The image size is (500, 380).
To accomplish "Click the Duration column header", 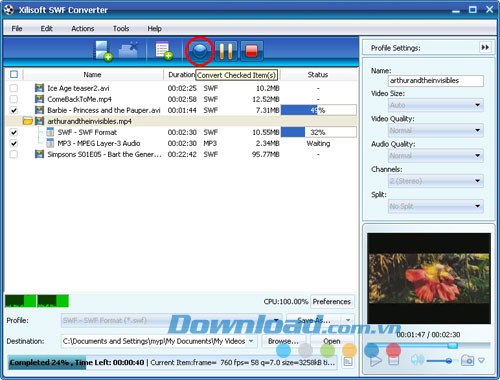I will tap(181, 74).
